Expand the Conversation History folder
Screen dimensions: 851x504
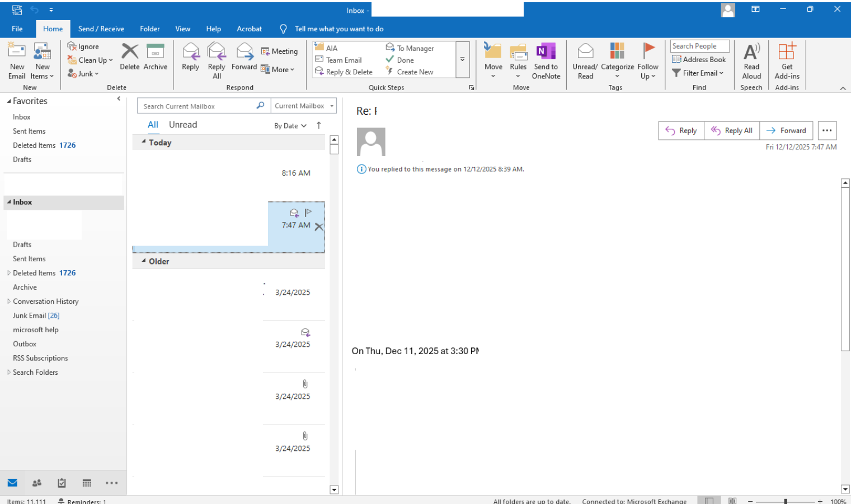(9, 301)
